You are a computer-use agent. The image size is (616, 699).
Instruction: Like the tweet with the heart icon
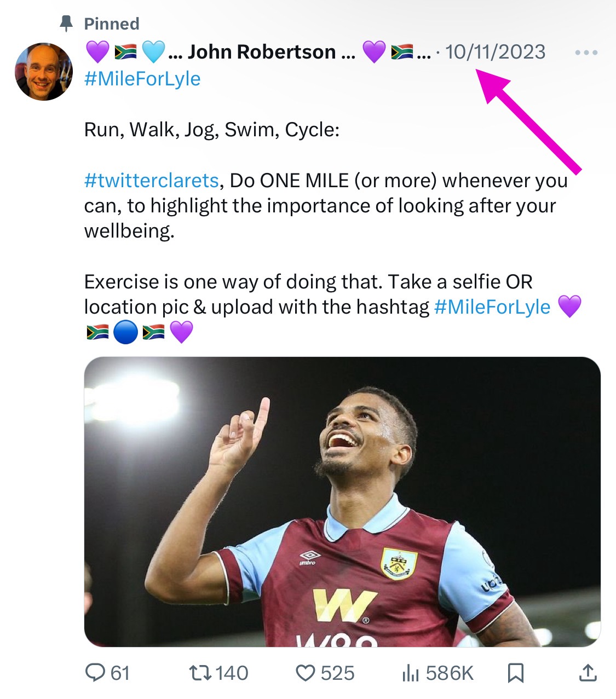click(x=305, y=673)
